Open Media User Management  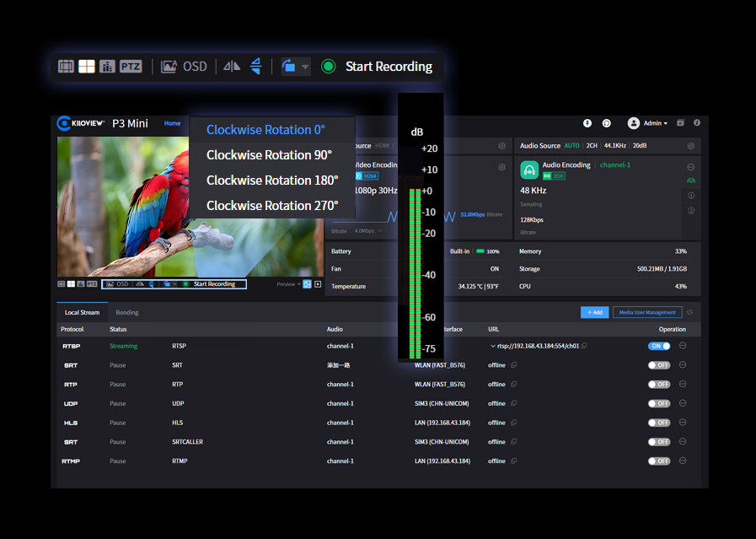[x=647, y=312]
